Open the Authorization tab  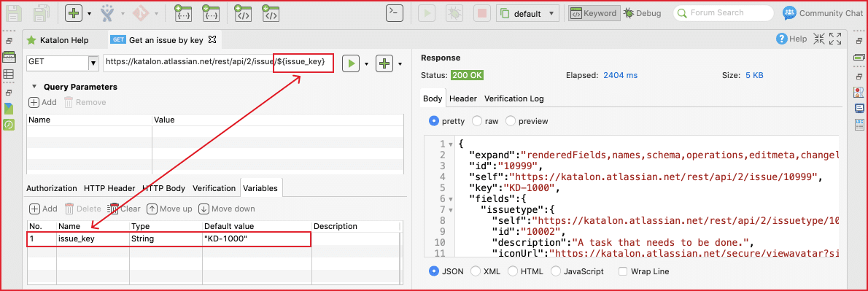pos(52,188)
